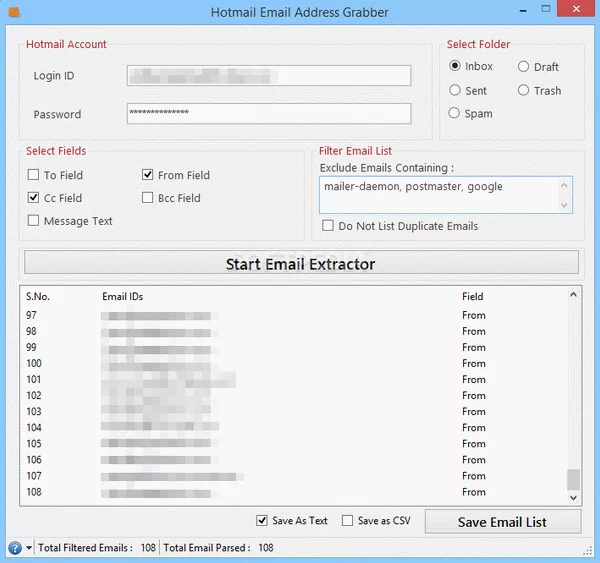Select the Draft folder option
Image resolution: width=600 pixels, height=563 pixels.
click(x=524, y=67)
